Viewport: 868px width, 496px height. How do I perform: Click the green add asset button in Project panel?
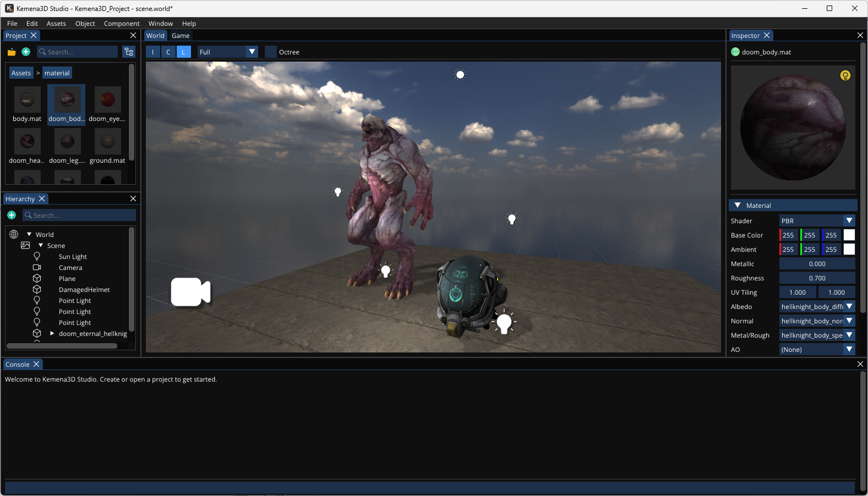click(26, 52)
